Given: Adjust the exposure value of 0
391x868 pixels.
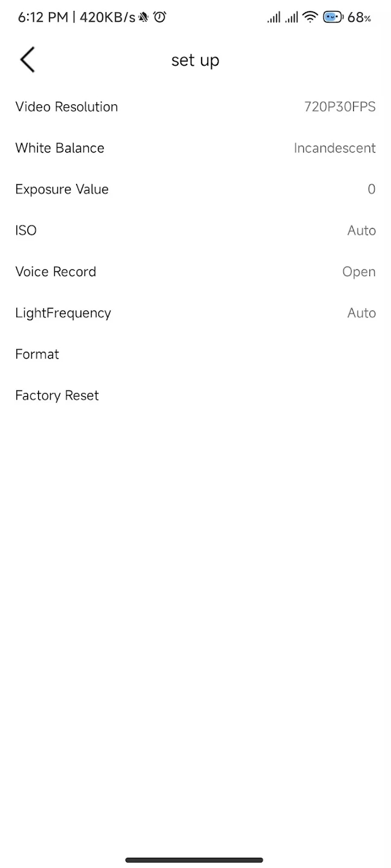Looking at the screenshot, I should pyautogui.click(x=372, y=189).
